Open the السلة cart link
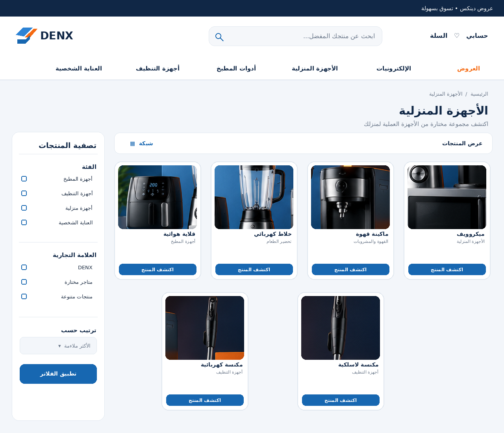The image size is (504, 433). tap(439, 36)
